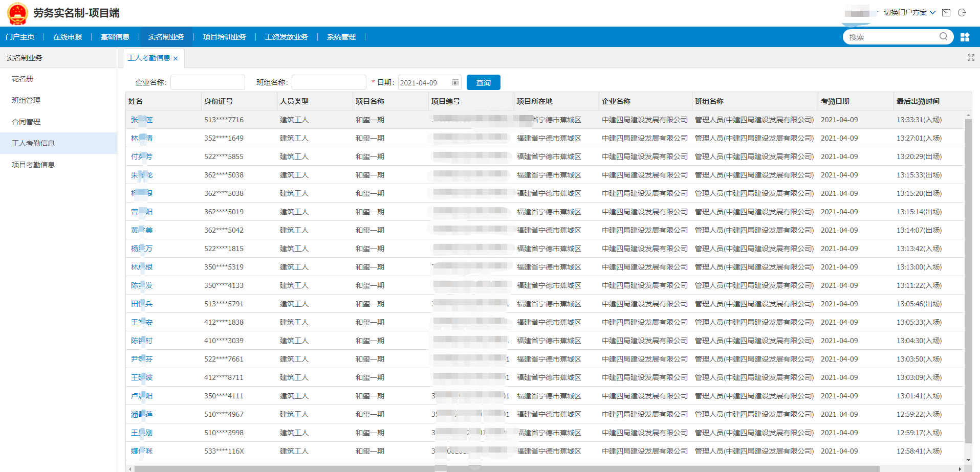Image resolution: width=980 pixels, height=472 pixels.
Task: Select 项目考勤信息 in the sidebar
Action: coord(33,165)
